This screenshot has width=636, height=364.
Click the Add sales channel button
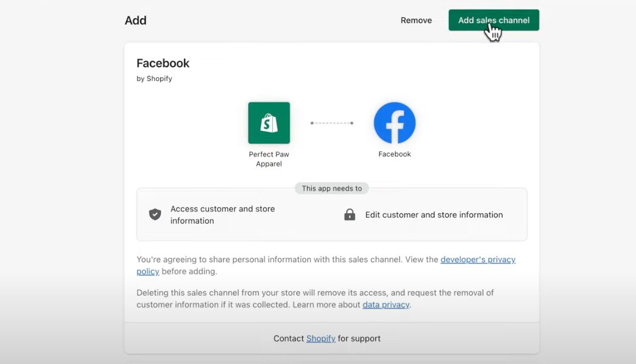(x=493, y=20)
